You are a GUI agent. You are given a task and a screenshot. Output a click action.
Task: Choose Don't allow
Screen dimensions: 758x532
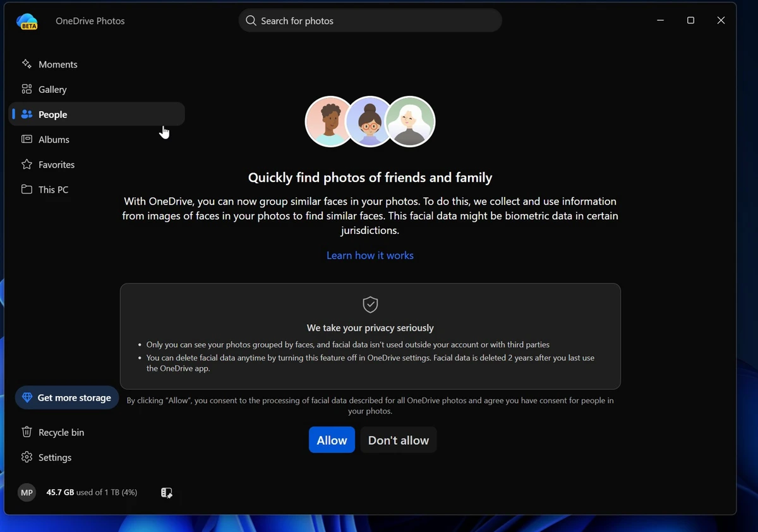tap(399, 440)
